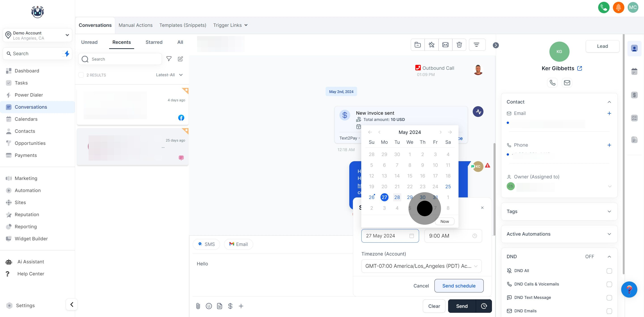Screen dimensions: 644x317
Task: Open the Timezone (Account) dropdown
Action: point(421,266)
